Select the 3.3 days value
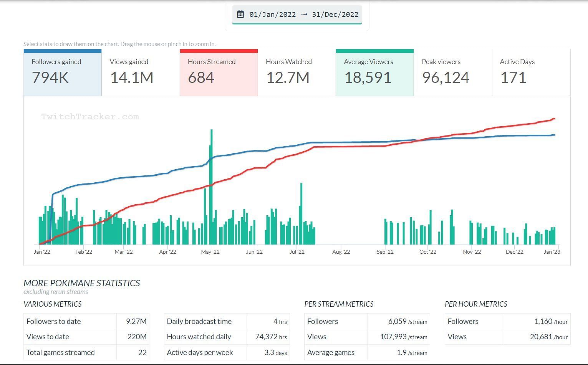This screenshot has width=588, height=365. (x=276, y=352)
